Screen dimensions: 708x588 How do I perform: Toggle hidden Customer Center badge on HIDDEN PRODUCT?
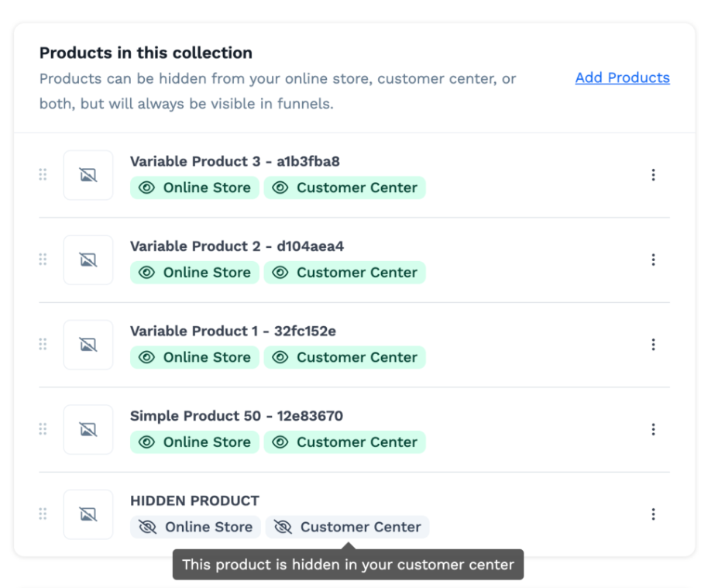tap(347, 527)
